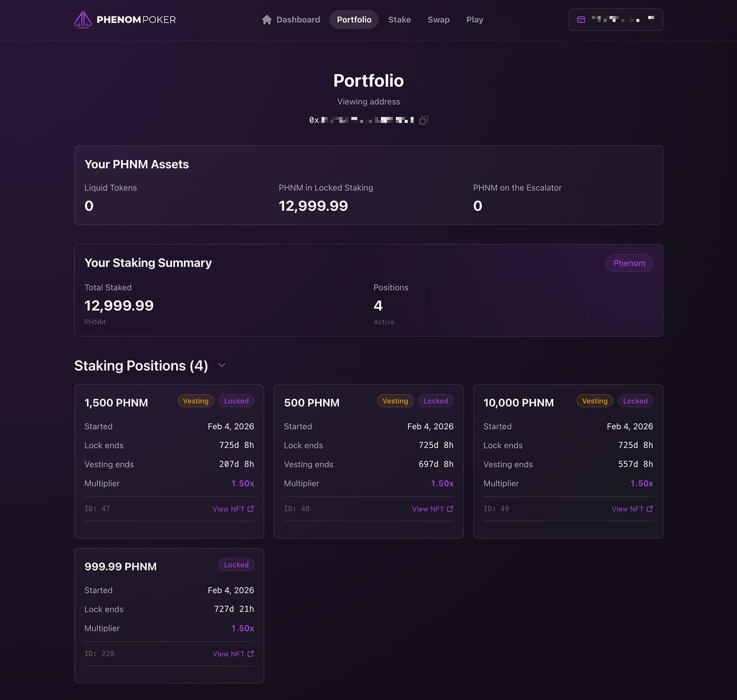Open external link icon for ID 47
The width and height of the screenshot is (737, 700).
251,509
